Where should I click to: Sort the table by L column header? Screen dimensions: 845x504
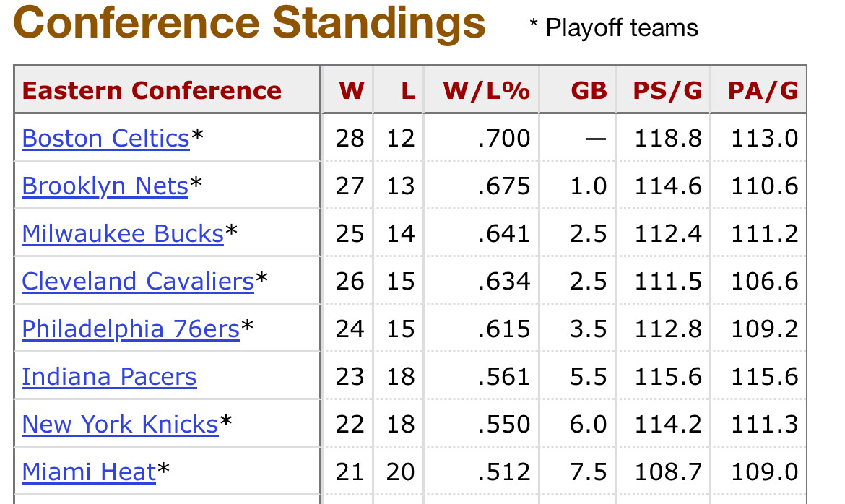tap(408, 91)
